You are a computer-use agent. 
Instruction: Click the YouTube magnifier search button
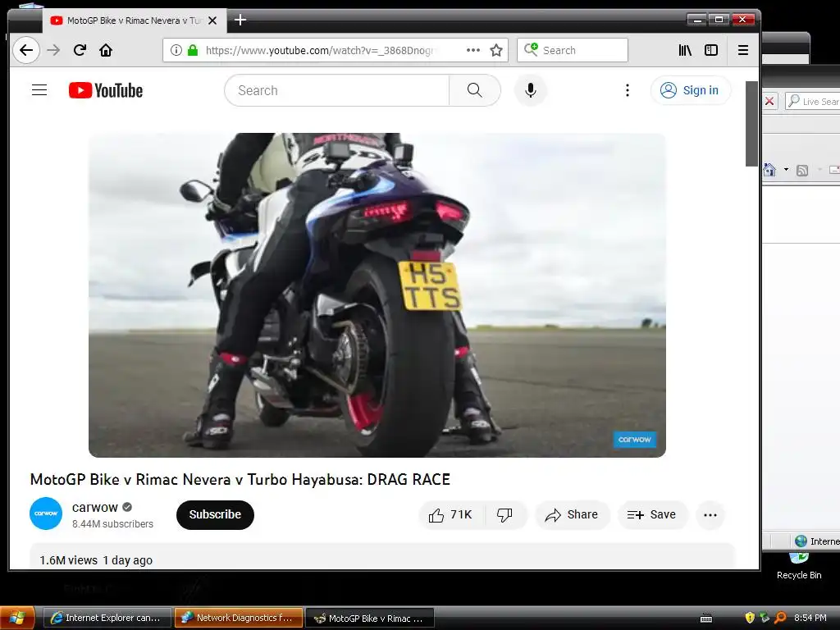coord(475,90)
